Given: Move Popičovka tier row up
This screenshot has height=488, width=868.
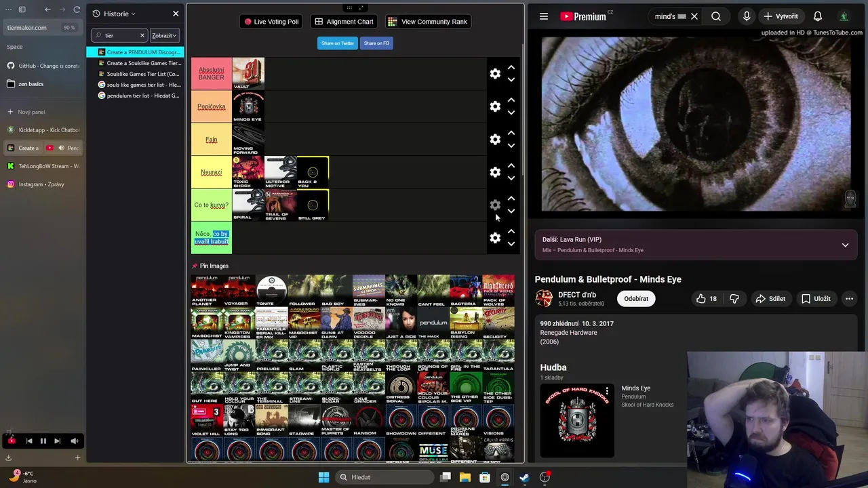Looking at the screenshot, I should tap(511, 100).
